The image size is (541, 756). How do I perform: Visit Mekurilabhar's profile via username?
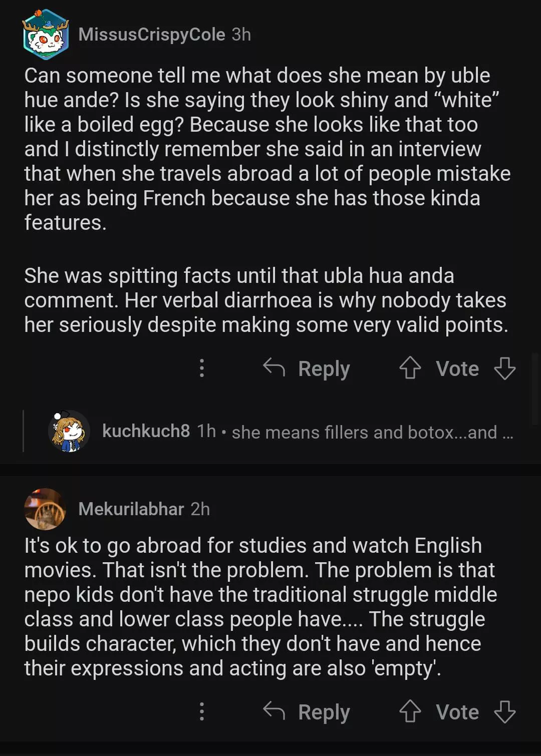(x=131, y=509)
